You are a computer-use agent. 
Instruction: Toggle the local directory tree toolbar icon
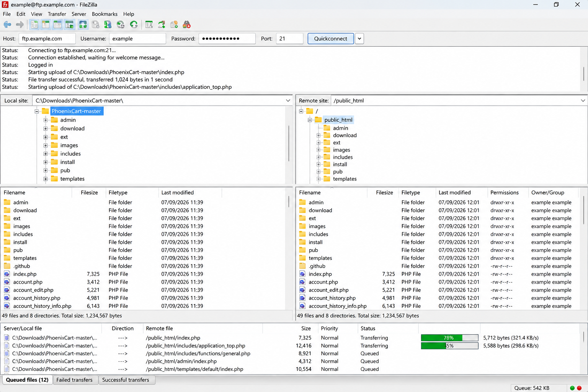[46, 25]
